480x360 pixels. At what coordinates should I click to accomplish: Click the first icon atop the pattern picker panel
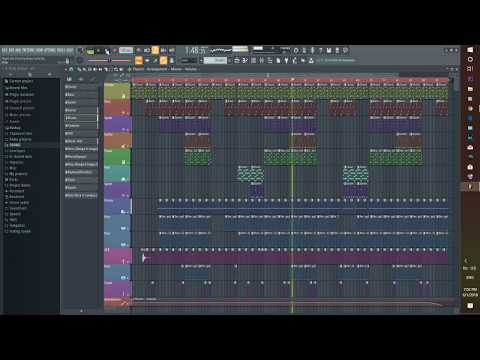click(x=69, y=79)
